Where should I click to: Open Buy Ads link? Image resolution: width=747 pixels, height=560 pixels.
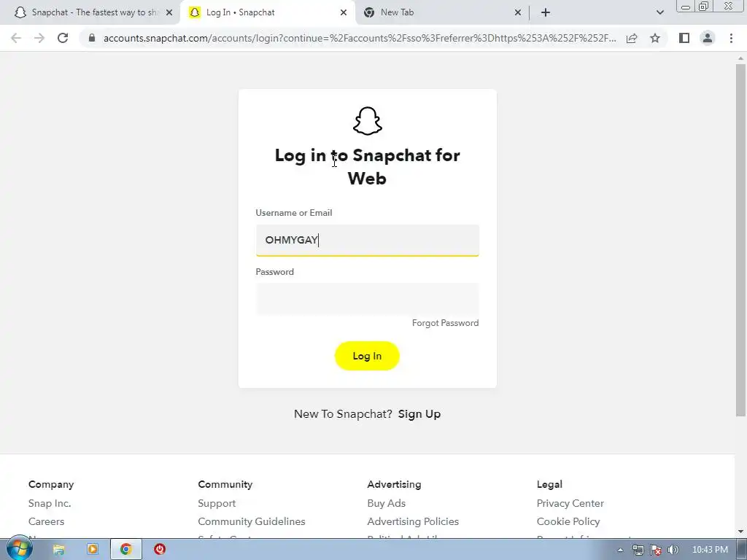pyautogui.click(x=387, y=503)
